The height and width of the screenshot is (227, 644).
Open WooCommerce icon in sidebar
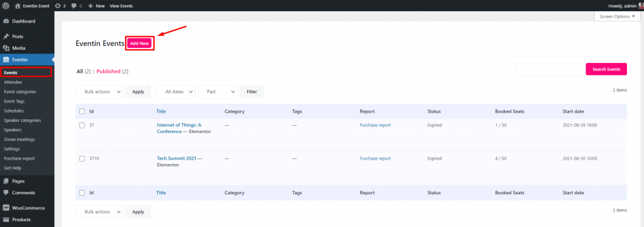click(x=6, y=208)
